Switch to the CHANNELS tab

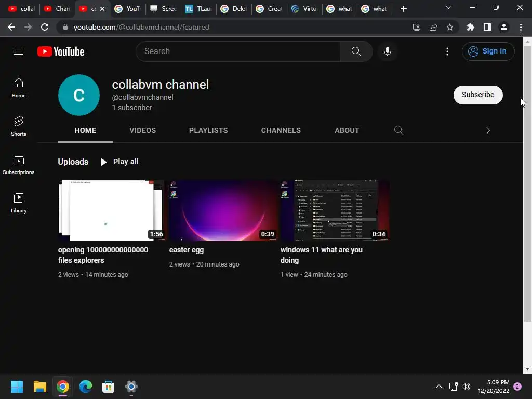(281, 130)
